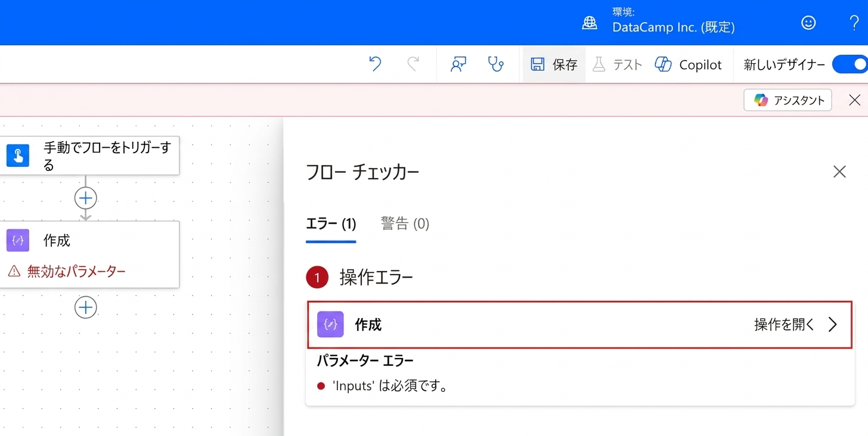The image size is (868, 436).
Task: Close the フロー チェッカー panel
Action: [839, 172]
